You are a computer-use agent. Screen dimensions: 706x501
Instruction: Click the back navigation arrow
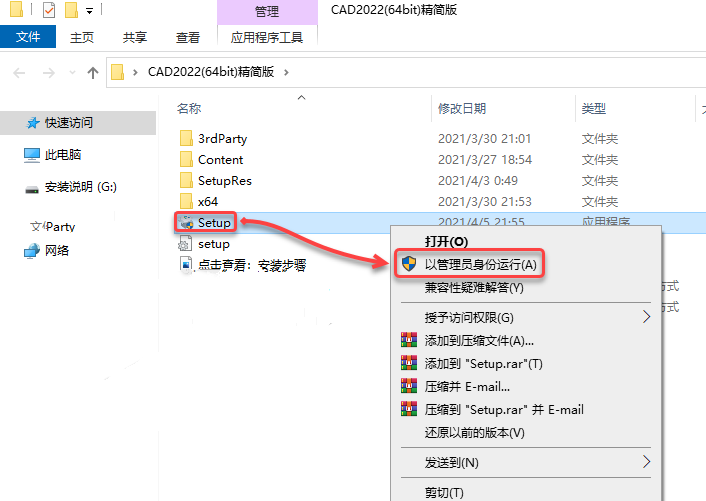point(19,72)
